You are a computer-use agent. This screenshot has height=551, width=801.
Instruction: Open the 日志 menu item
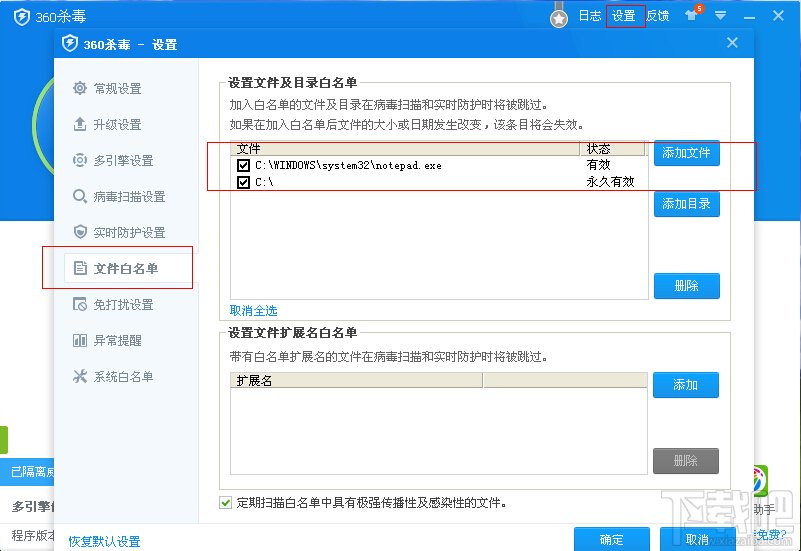tap(590, 16)
